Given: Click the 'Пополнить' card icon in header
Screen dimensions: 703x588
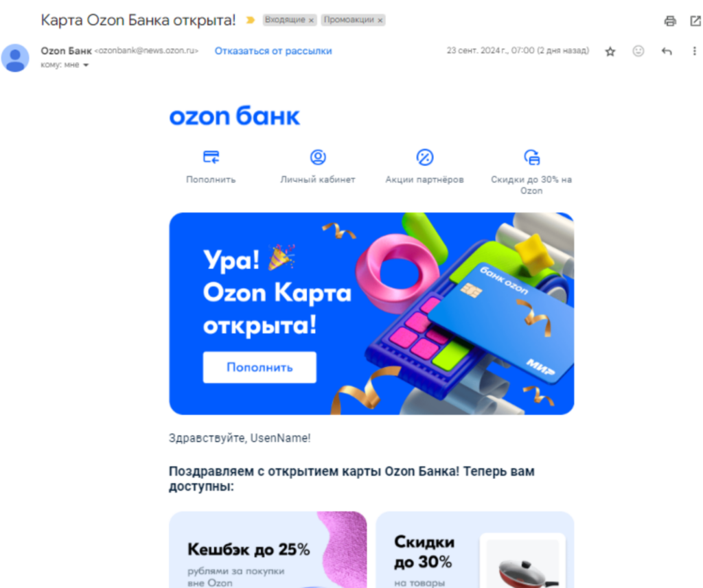Looking at the screenshot, I should click(x=211, y=157).
